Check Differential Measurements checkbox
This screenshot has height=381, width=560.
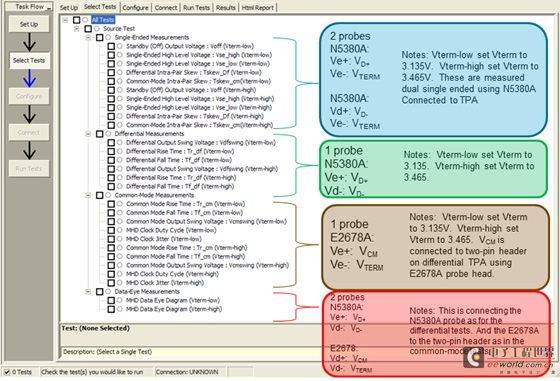pos(100,134)
